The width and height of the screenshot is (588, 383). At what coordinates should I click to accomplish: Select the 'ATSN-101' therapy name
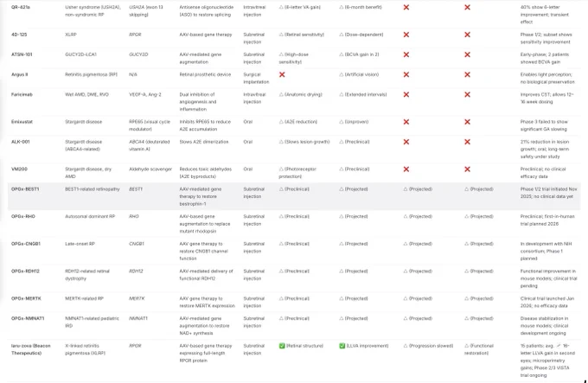(x=22, y=54)
